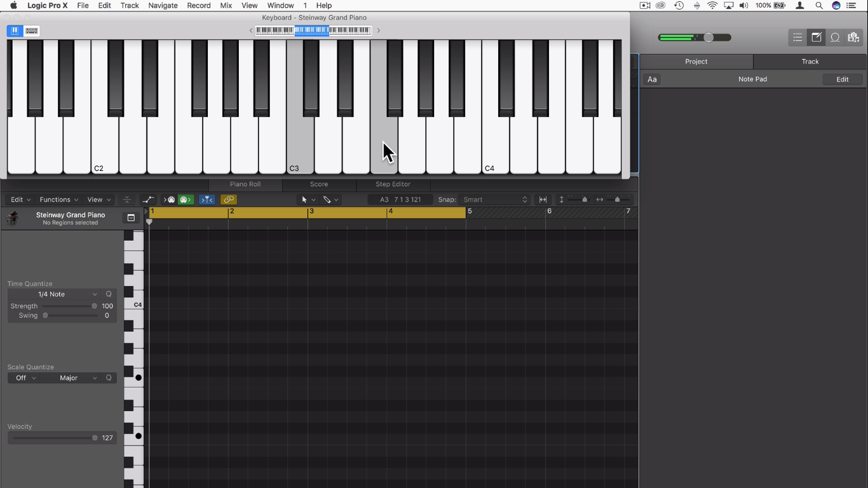Open the Apple menu

pyautogui.click(x=13, y=6)
